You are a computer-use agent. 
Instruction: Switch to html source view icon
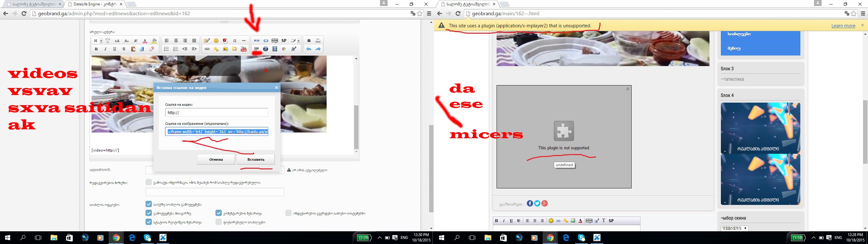click(318, 40)
